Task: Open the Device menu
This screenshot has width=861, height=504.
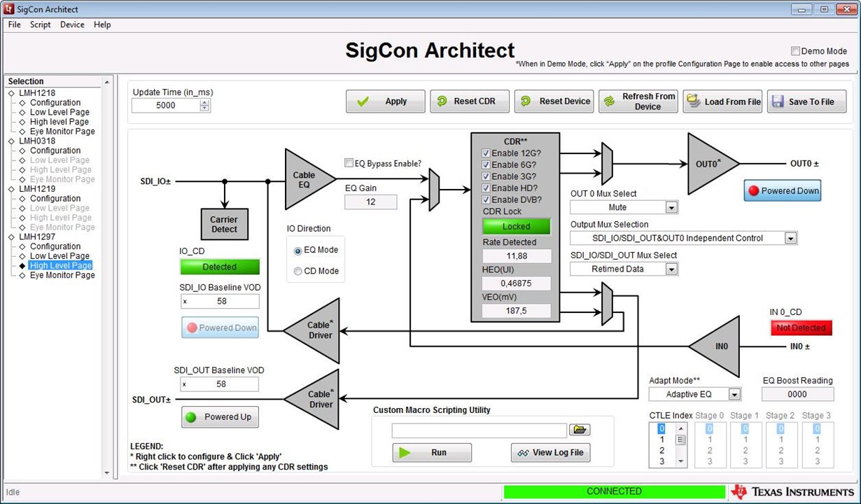Action: (x=72, y=24)
